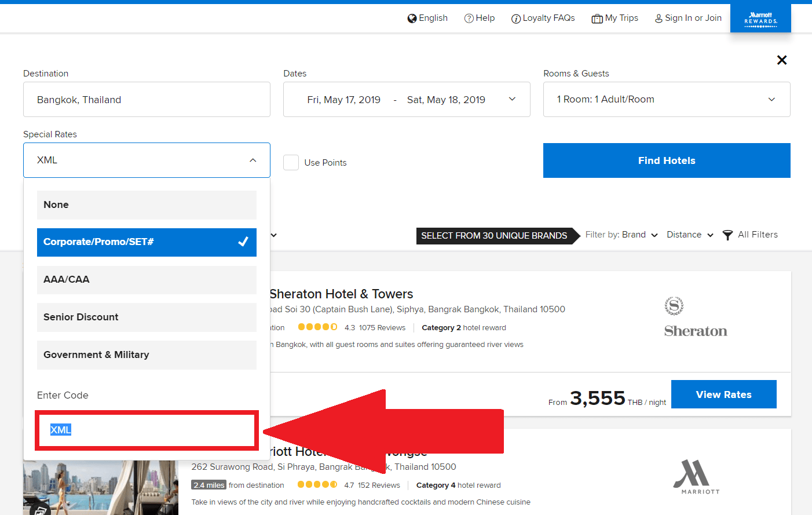This screenshot has width=812, height=515.
Task: Open Sheraton Hotel & Towers title
Action: [341, 294]
